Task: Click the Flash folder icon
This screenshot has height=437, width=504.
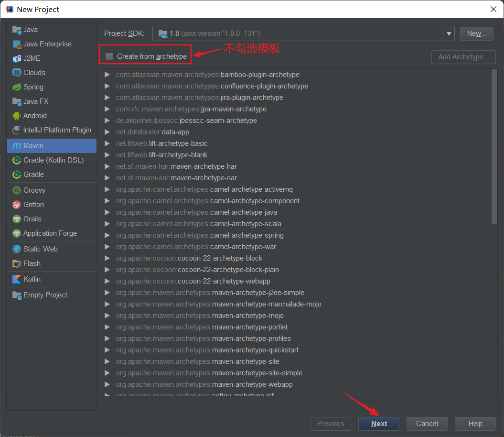Action: pos(17,263)
